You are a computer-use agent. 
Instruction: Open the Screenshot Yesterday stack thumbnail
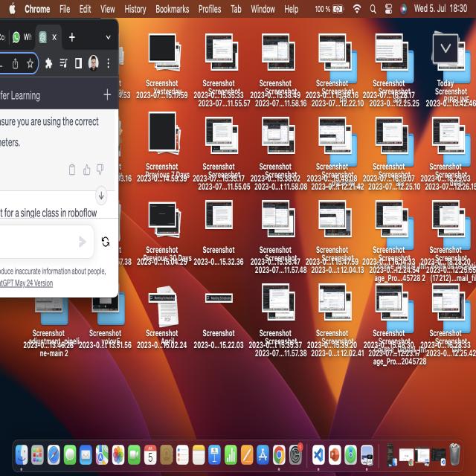[161, 50]
